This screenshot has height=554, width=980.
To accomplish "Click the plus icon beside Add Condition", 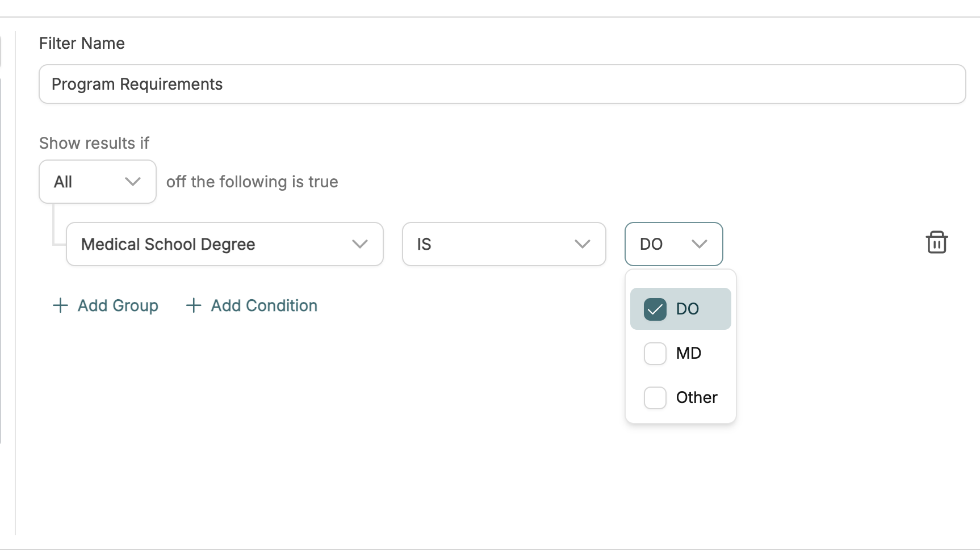I will (x=194, y=305).
